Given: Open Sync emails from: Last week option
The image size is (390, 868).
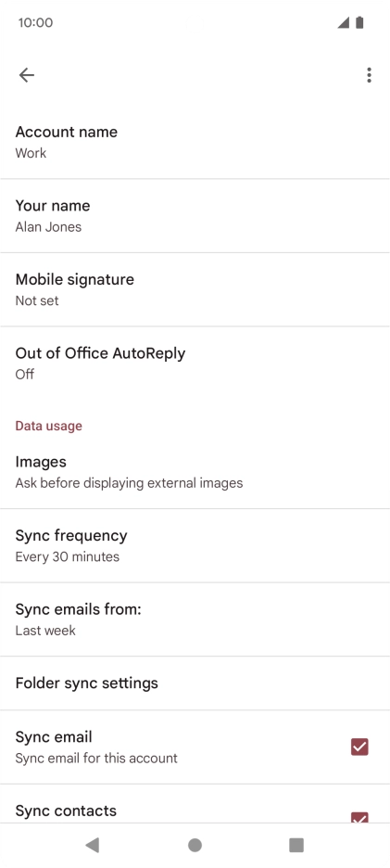Looking at the screenshot, I should (195, 619).
